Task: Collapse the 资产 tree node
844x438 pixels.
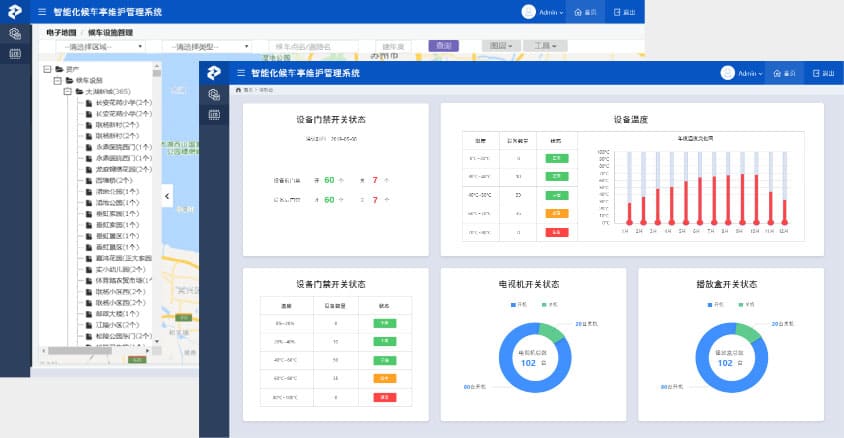Action: click(x=47, y=69)
